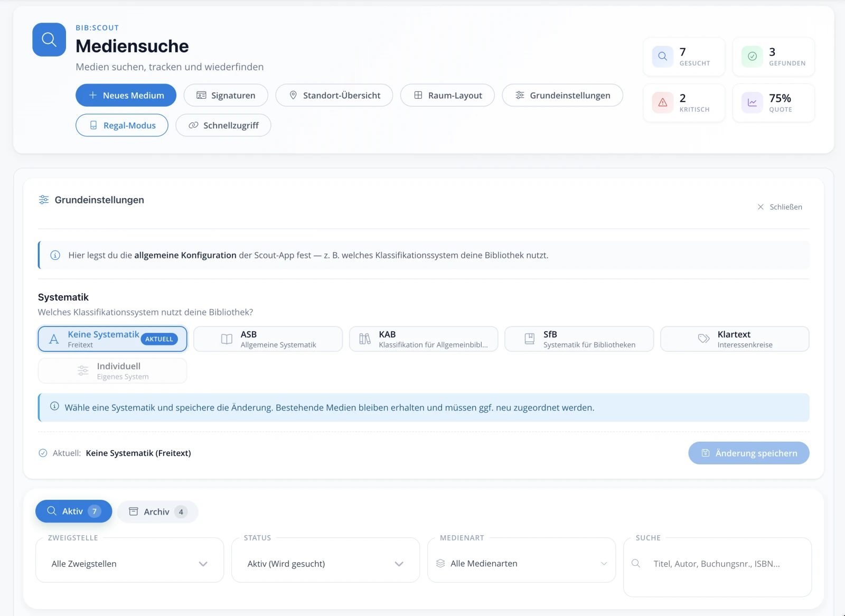Click the sliders icon beside Grundeinstellungen heading
This screenshot has height=616, width=845.
pos(44,200)
